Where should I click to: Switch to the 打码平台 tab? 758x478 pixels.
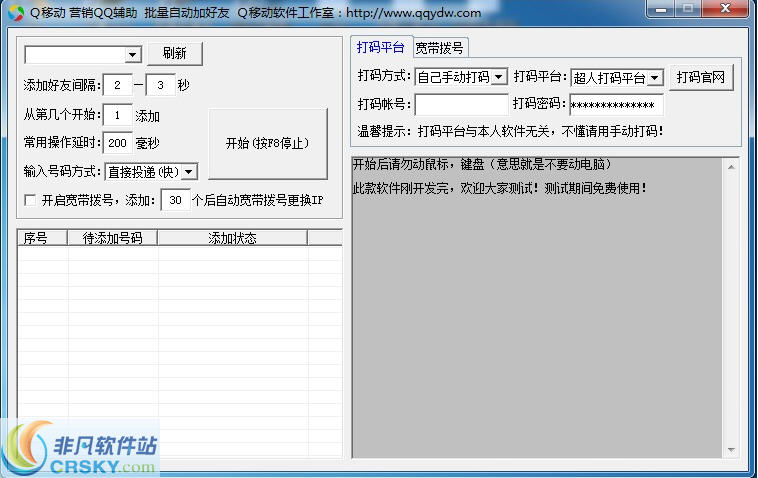(x=380, y=47)
